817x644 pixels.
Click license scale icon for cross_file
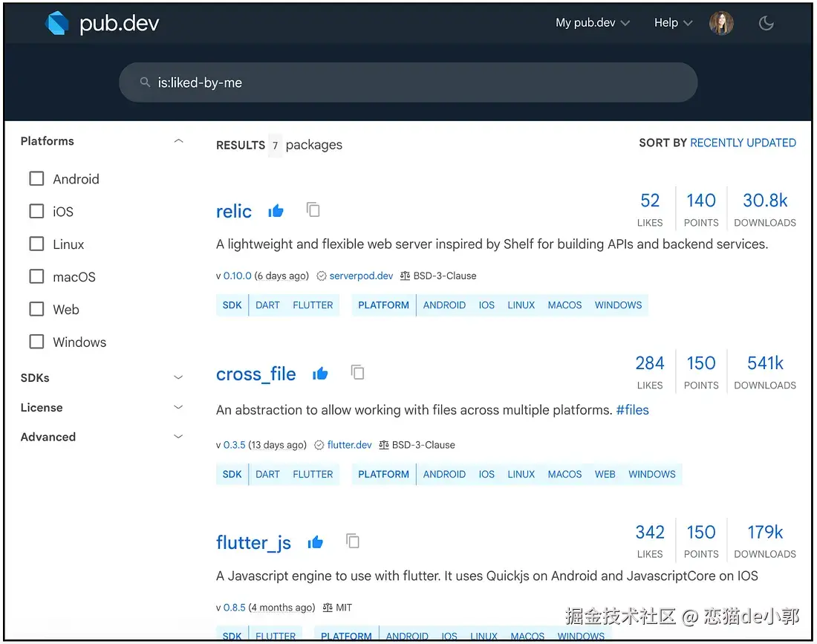coord(383,445)
